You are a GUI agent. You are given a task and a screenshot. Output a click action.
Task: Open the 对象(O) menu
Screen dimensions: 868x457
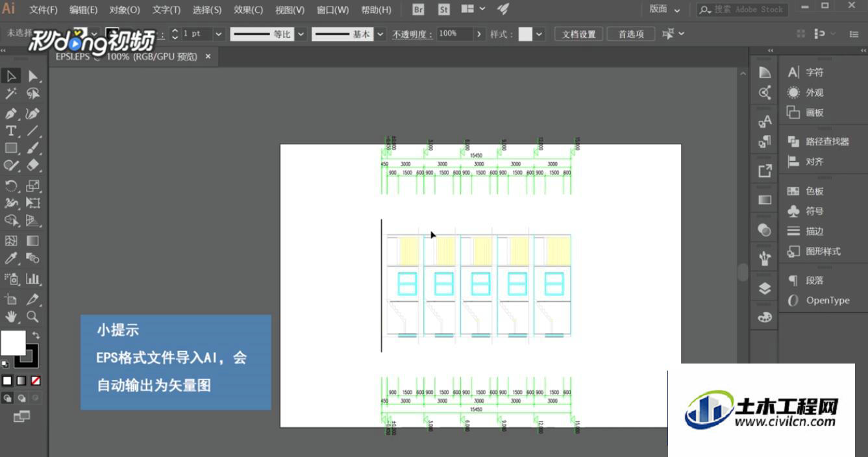pos(125,10)
